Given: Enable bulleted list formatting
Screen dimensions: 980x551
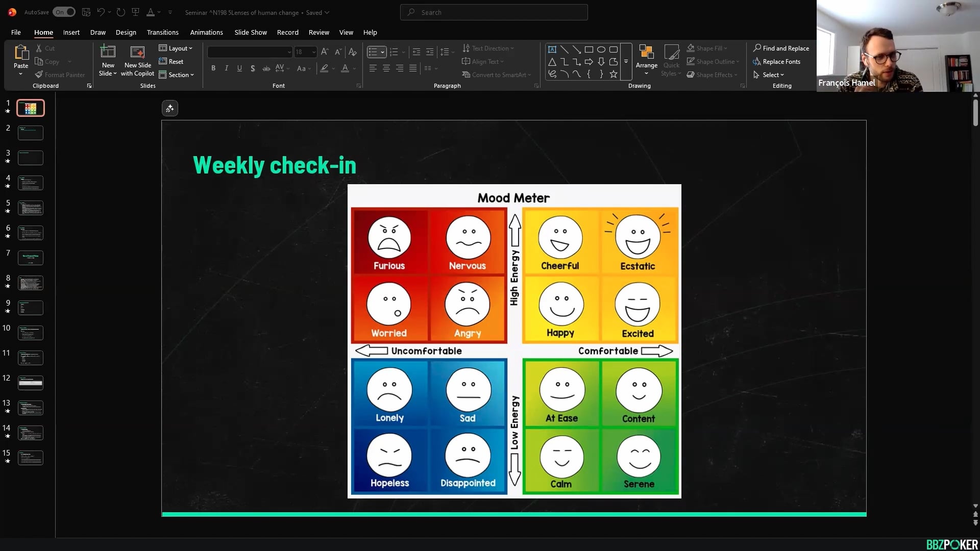Looking at the screenshot, I should tap(374, 52).
